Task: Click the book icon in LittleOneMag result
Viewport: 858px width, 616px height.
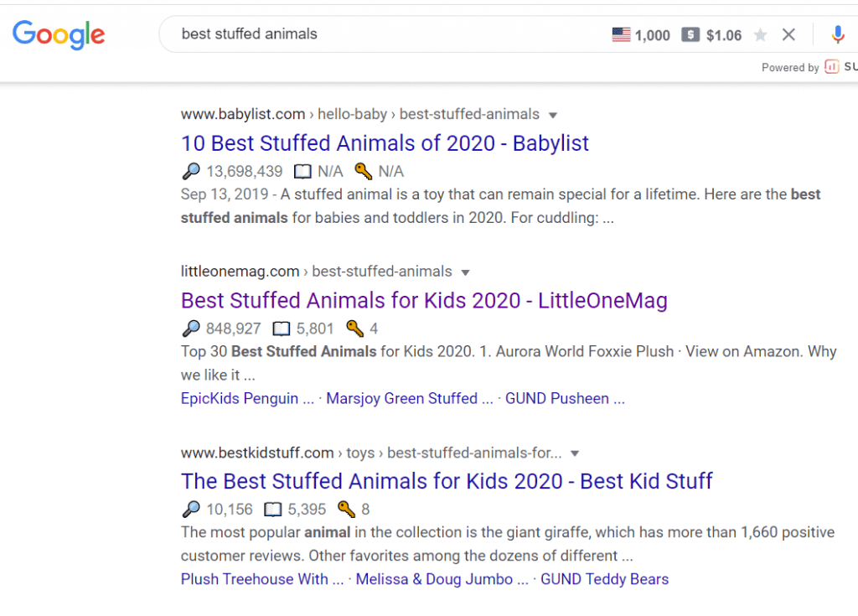Action: (282, 329)
